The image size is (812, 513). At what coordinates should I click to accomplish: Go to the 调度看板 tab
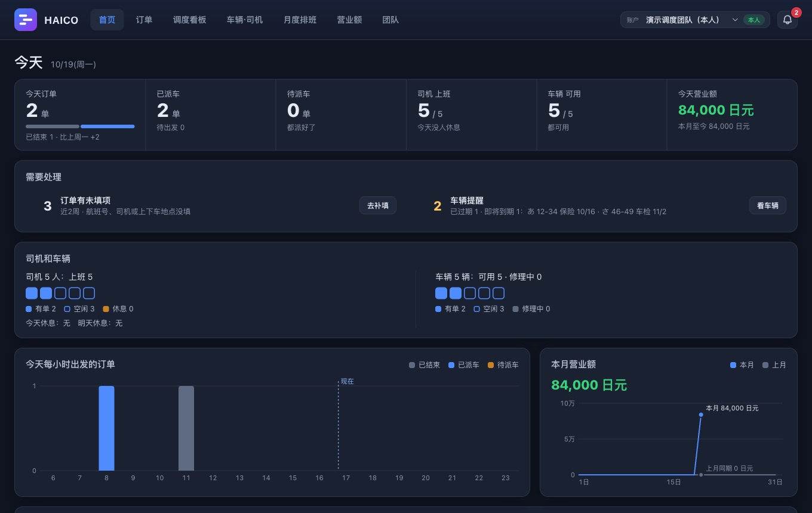(x=189, y=20)
